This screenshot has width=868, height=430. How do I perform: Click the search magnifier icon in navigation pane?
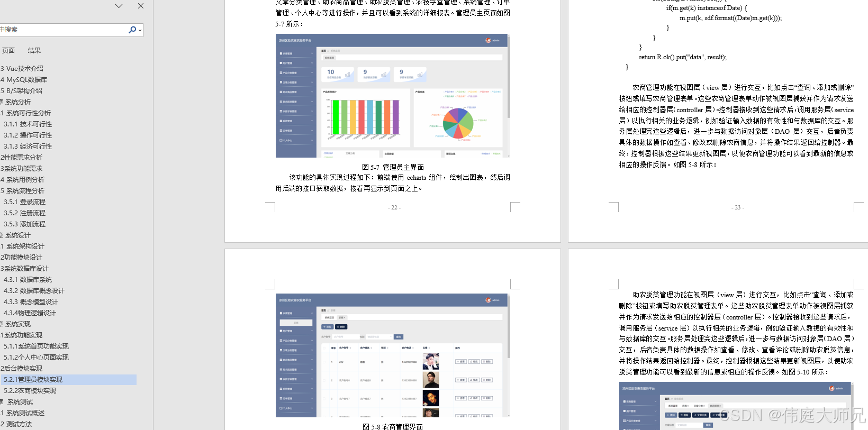(132, 30)
